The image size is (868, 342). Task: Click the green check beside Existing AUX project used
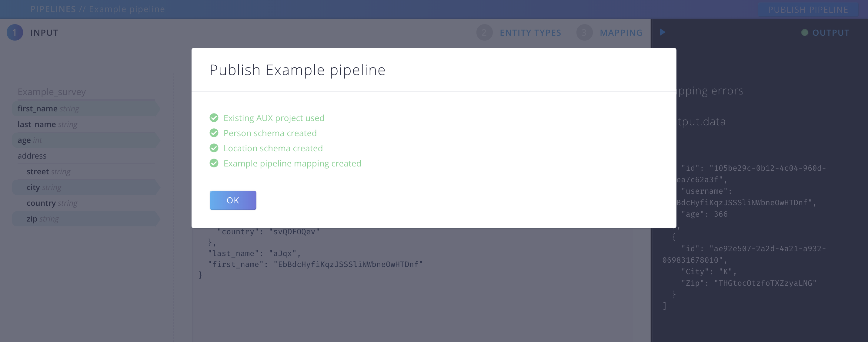pyautogui.click(x=214, y=118)
